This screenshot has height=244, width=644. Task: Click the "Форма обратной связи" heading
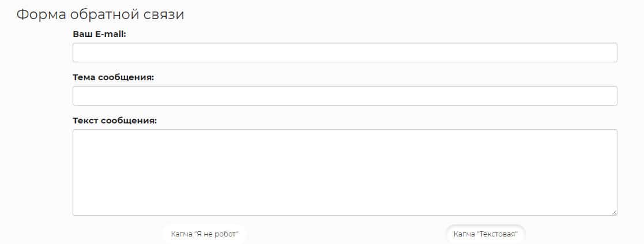100,15
